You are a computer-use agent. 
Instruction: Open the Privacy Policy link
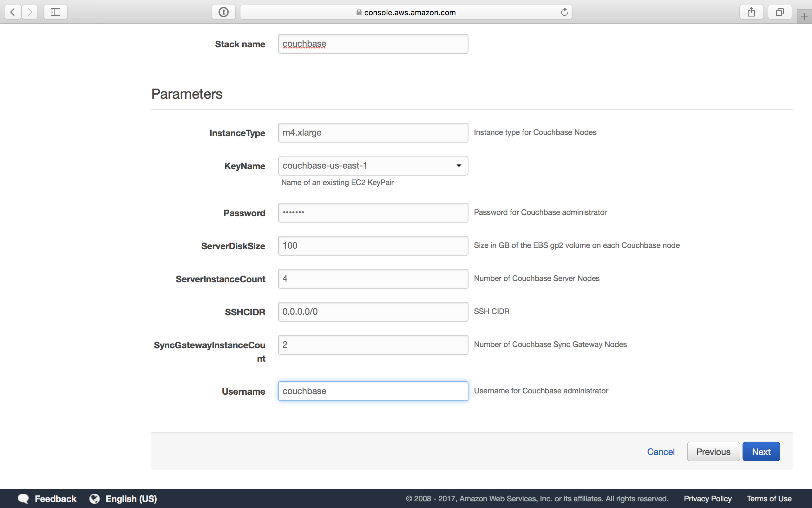click(708, 498)
